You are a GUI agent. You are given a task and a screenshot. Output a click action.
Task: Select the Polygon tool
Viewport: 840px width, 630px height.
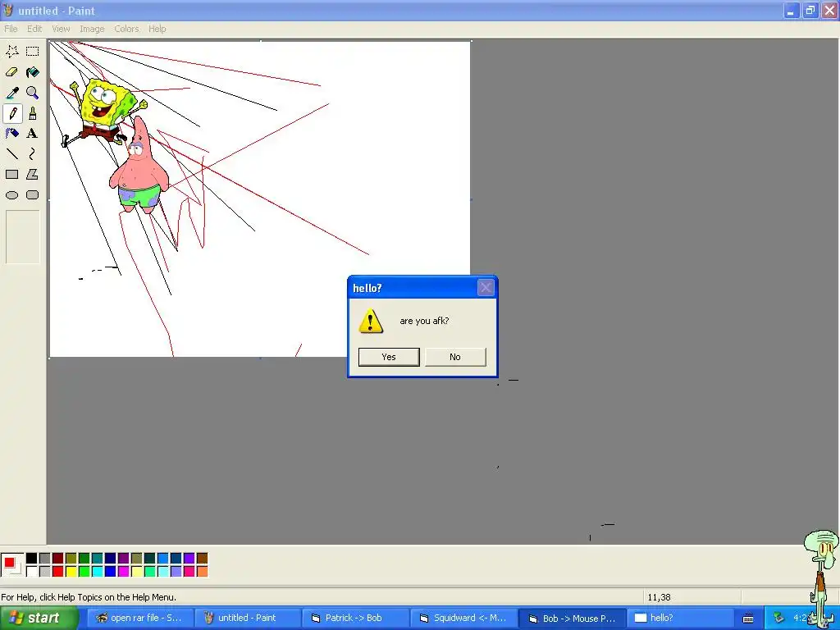(33, 174)
